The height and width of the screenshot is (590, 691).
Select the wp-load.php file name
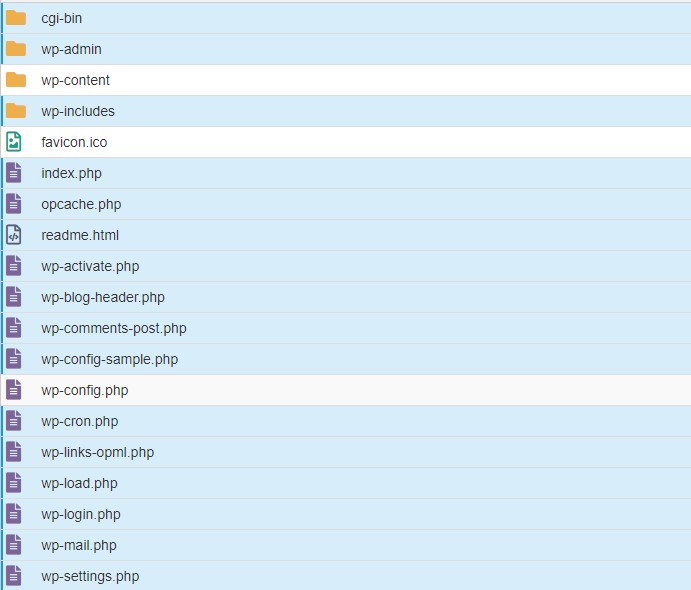point(79,483)
